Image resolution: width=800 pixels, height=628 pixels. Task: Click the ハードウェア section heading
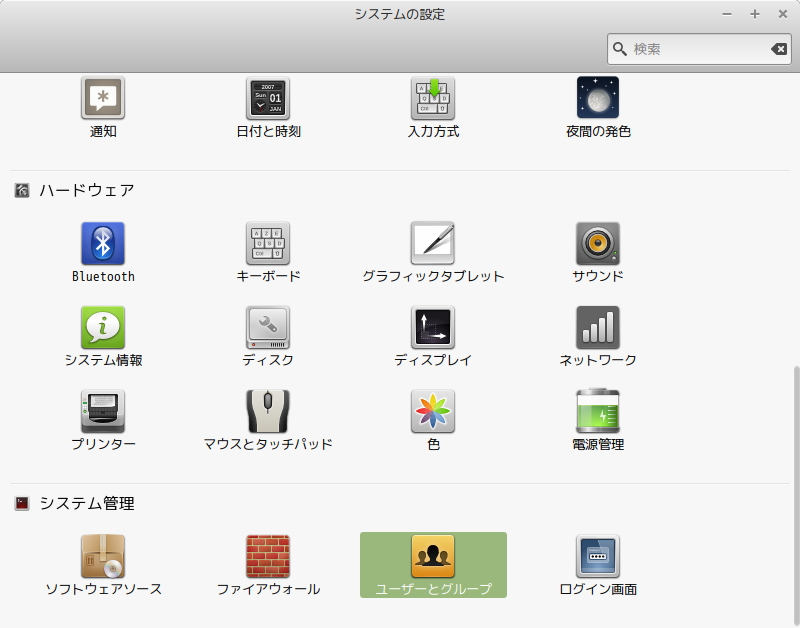tap(87, 190)
